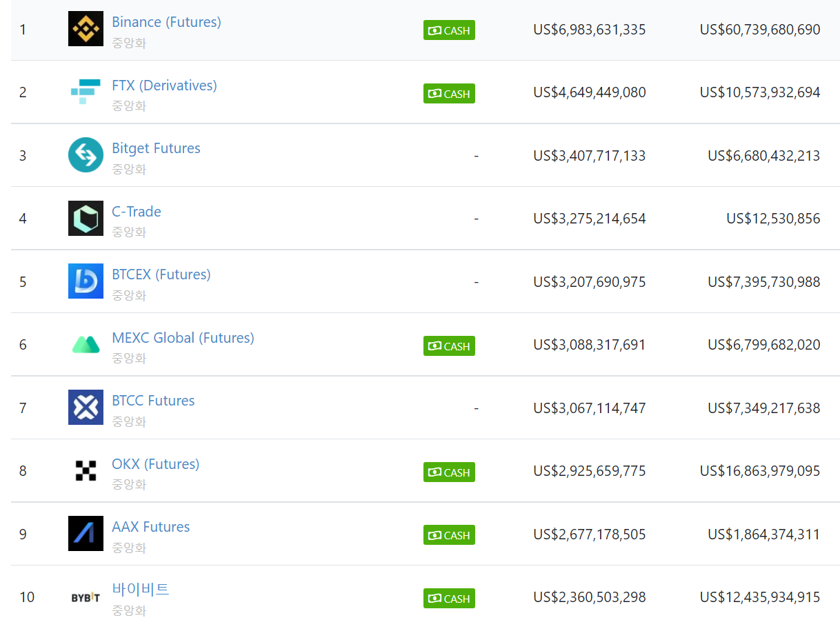
Task: Click the CASH badge in MEXC Global row
Action: click(449, 346)
